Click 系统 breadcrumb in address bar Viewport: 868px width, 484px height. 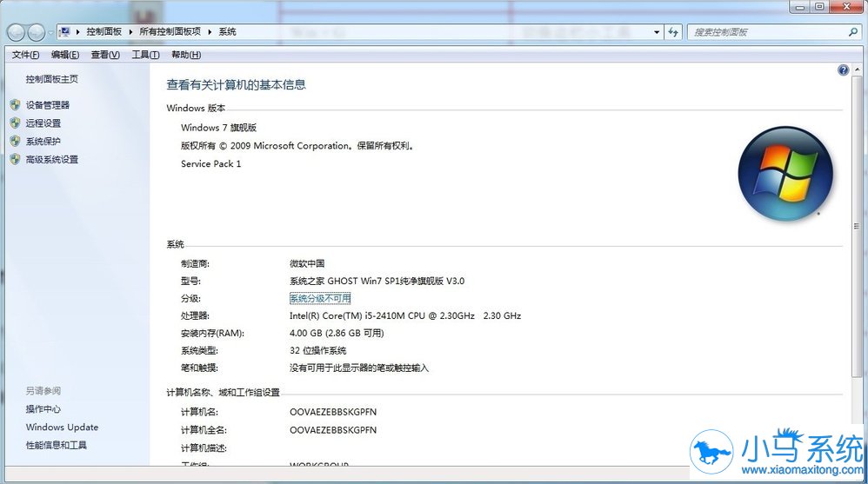point(228,32)
